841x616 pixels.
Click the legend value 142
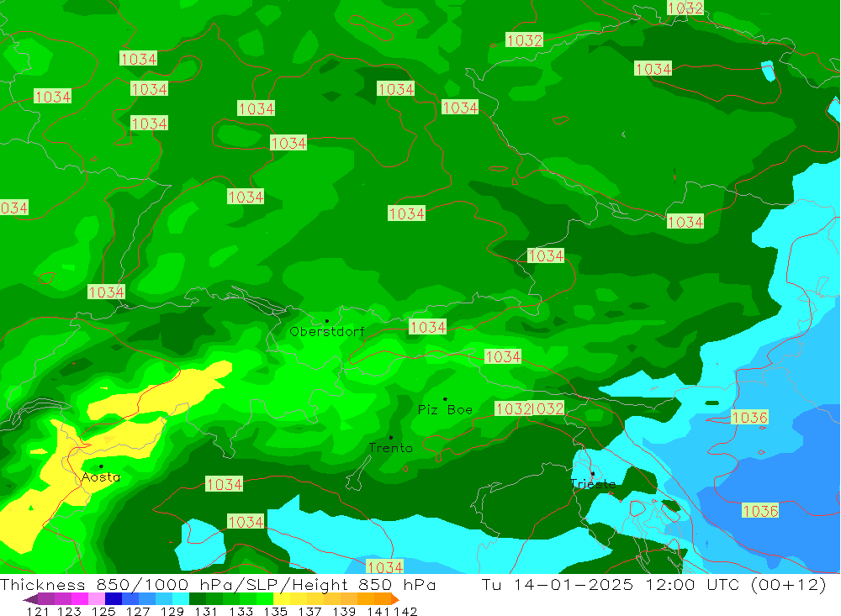405,611
